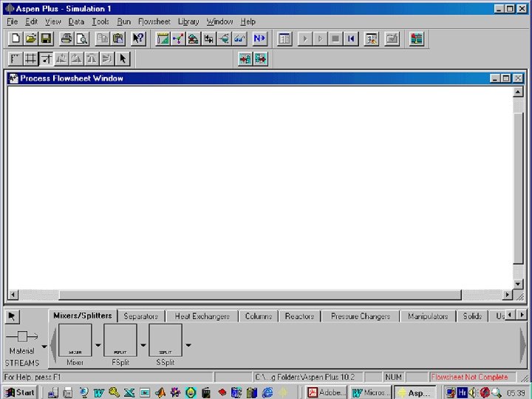Click the first red-arrow stream tool

[x=245, y=58]
